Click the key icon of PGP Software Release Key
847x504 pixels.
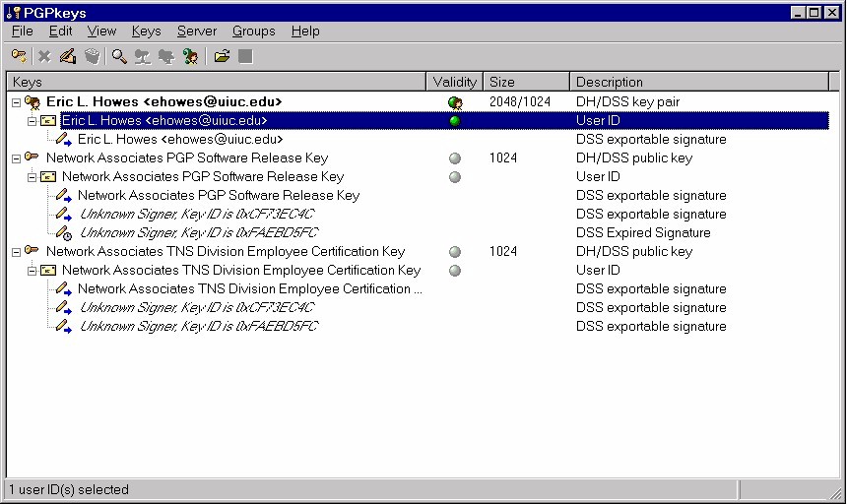click(32, 157)
